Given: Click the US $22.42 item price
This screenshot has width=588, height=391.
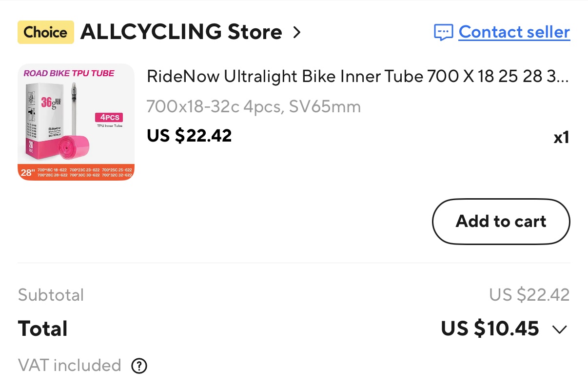Looking at the screenshot, I should (189, 135).
